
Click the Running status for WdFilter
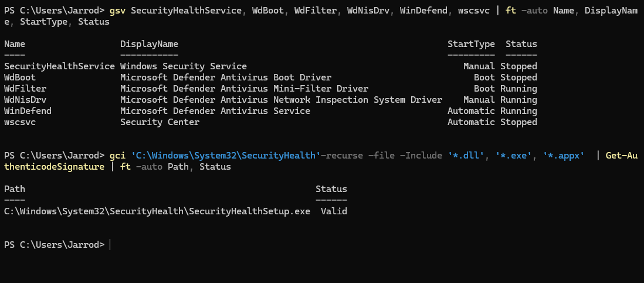click(518, 89)
